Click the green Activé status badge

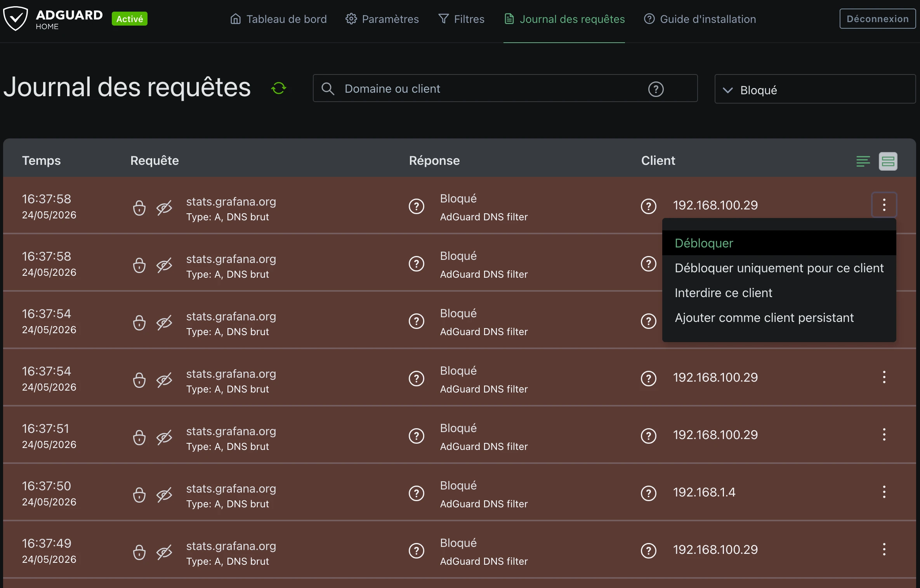[130, 19]
